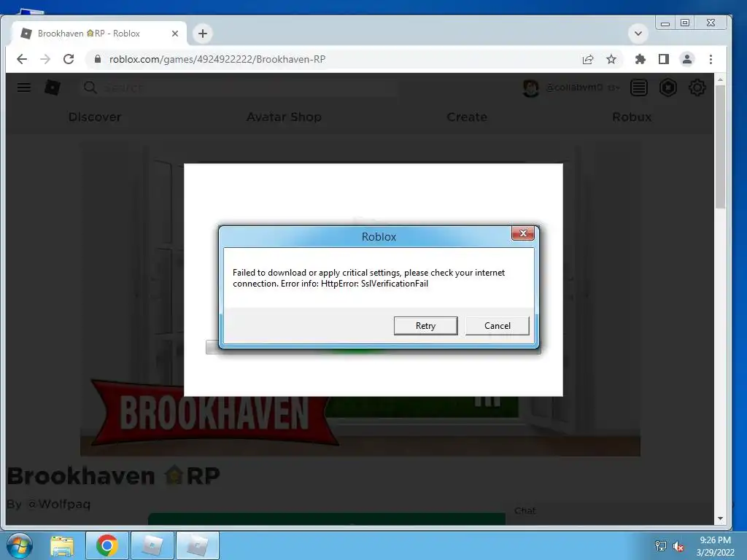The image size is (747, 560).
Task: Click the Roblox search field
Action: 239,87
